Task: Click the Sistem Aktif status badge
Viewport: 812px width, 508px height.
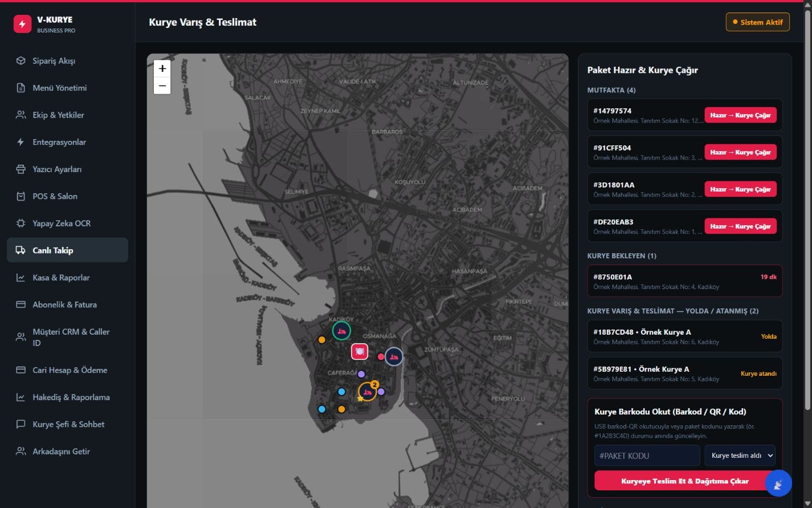Action: 757,22
